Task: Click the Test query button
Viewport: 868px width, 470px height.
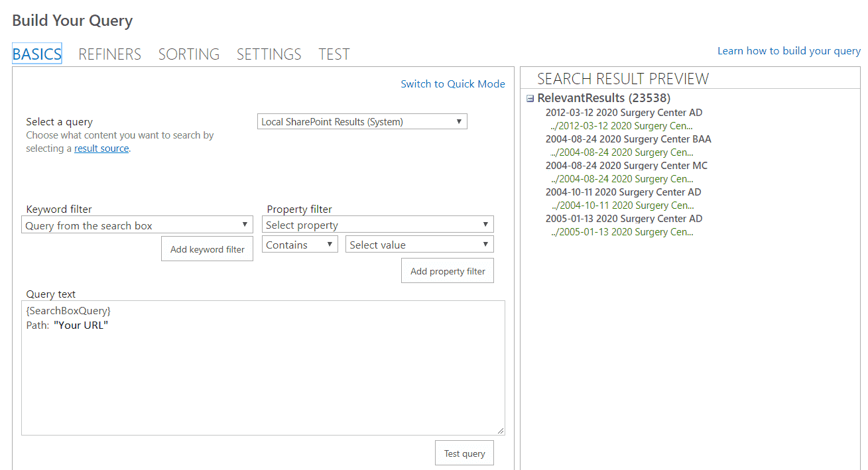Action: tap(464, 453)
